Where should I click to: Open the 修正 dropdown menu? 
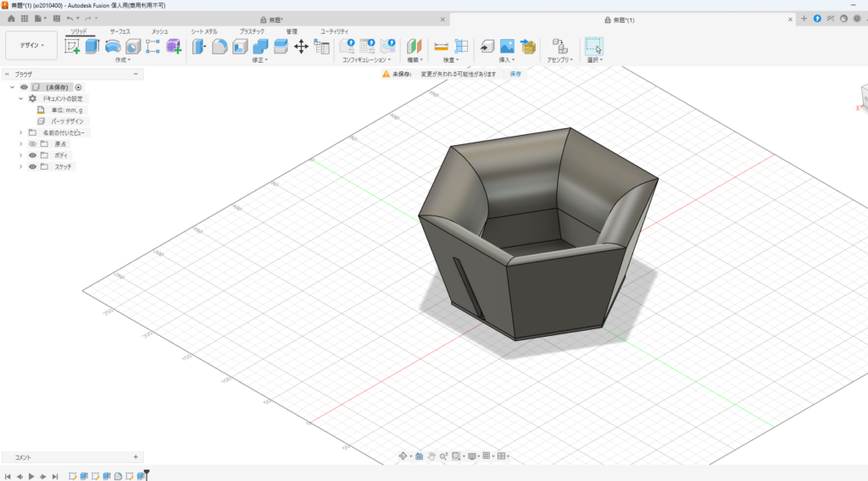click(x=260, y=60)
